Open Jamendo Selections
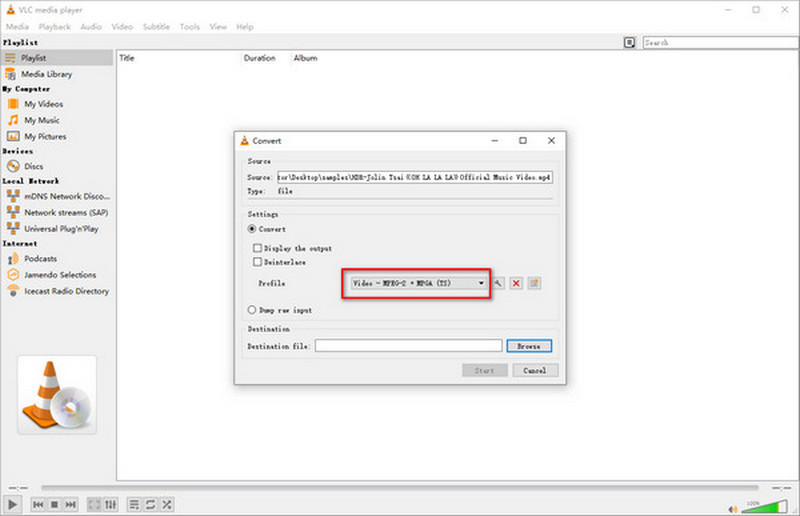800x516 pixels. pos(57,275)
